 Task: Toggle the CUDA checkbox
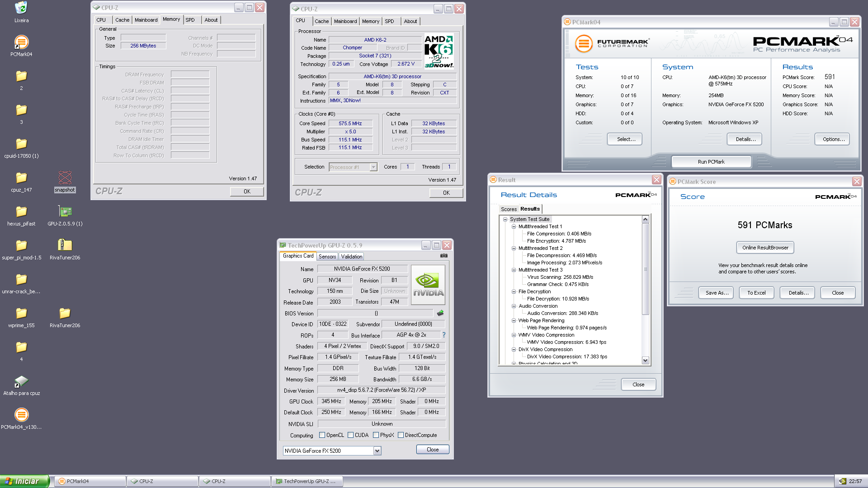[x=350, y=435]
